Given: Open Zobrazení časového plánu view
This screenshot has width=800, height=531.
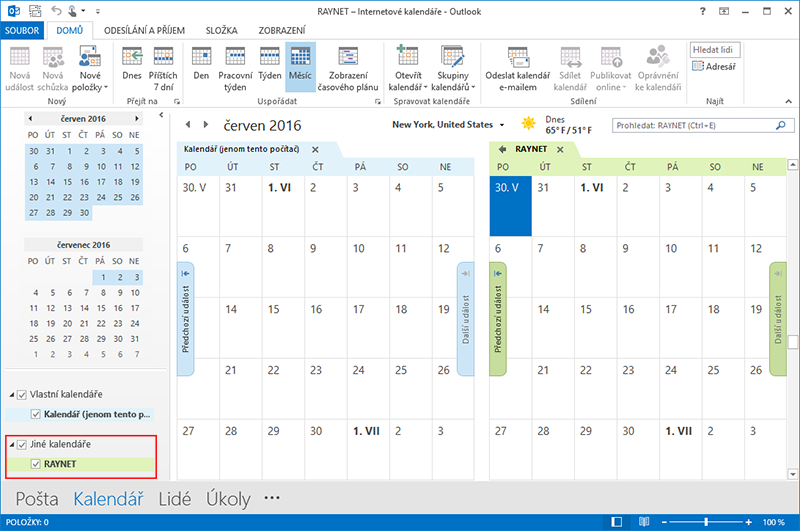Looking at the screenshot, I should (348, 68).
